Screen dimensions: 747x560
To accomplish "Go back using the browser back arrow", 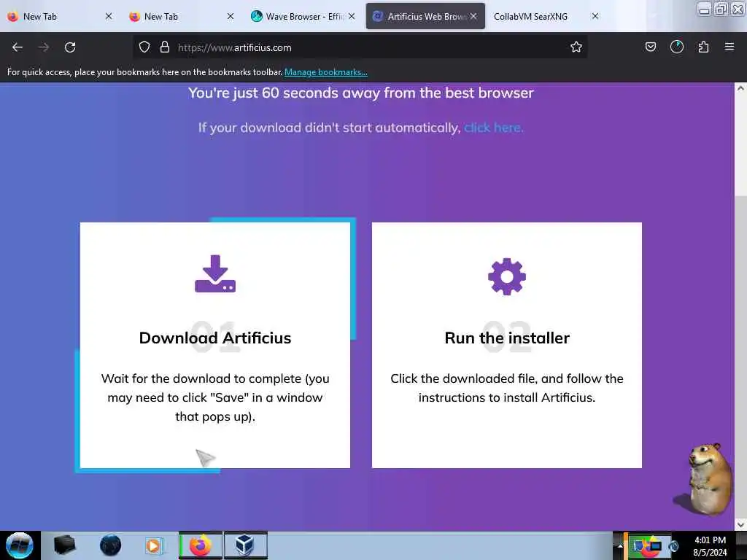I will [x=18, y=47].
